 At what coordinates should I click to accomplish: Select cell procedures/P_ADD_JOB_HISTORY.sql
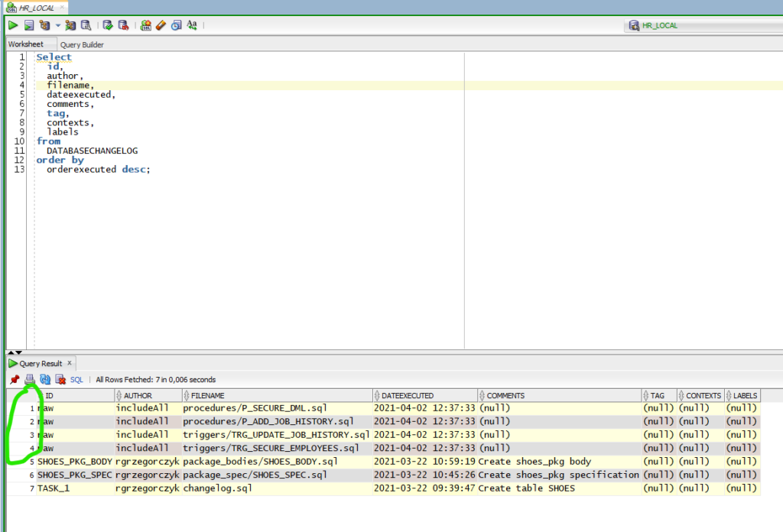pyautogui.click(x=277, y=422)
